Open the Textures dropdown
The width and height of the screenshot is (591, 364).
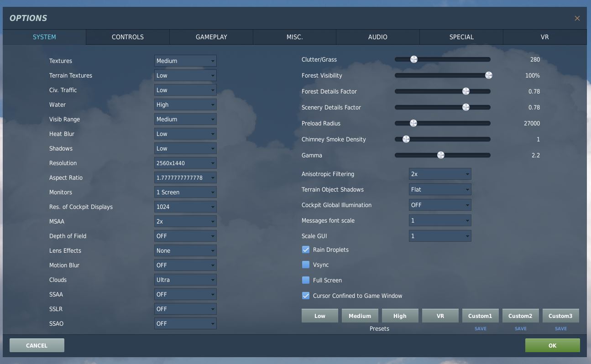tap(185, 61)
